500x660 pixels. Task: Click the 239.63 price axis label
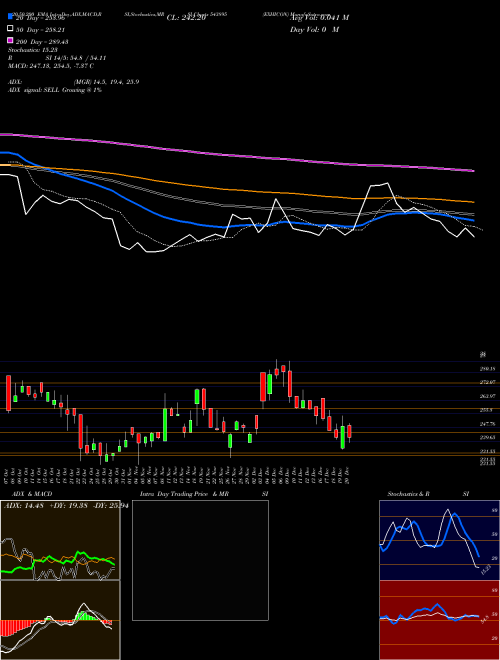click(x=487, y=437)
